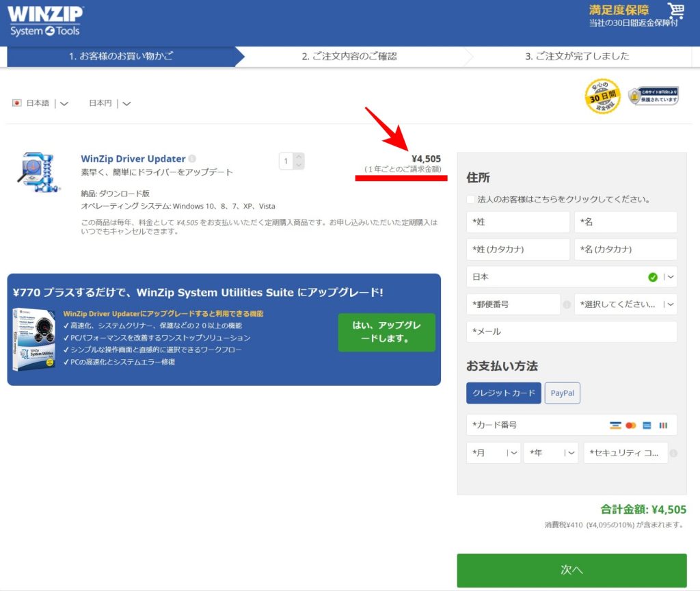Click the Japan flag icon
Viewport: 700px width, 591px height.
click(x=17, y=103)
